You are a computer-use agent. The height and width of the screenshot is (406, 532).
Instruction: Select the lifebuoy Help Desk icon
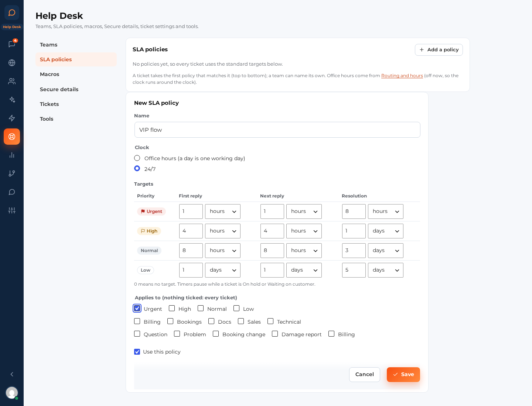coord(12,137)
